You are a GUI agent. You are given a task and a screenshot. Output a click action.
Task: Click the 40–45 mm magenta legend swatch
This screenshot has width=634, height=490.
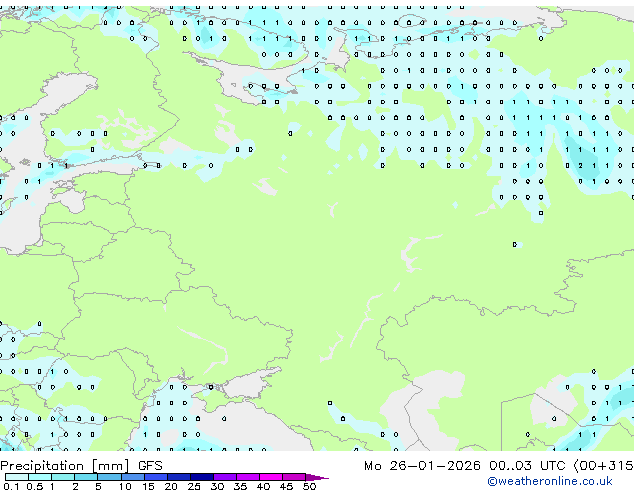click(271, 477)
